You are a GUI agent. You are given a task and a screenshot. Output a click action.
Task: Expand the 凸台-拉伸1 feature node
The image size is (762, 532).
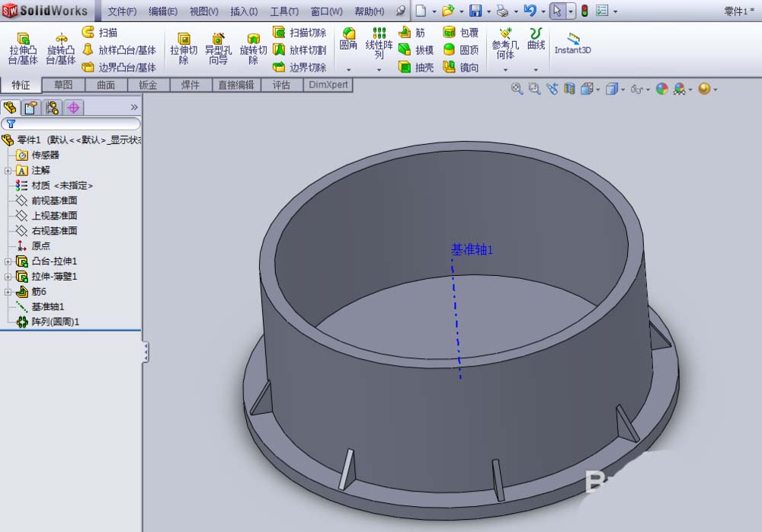click(8, 261)
